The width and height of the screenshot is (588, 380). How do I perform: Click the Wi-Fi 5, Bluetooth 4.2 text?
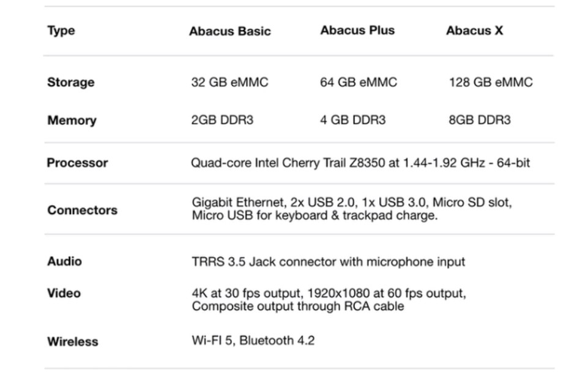point(253,341)
